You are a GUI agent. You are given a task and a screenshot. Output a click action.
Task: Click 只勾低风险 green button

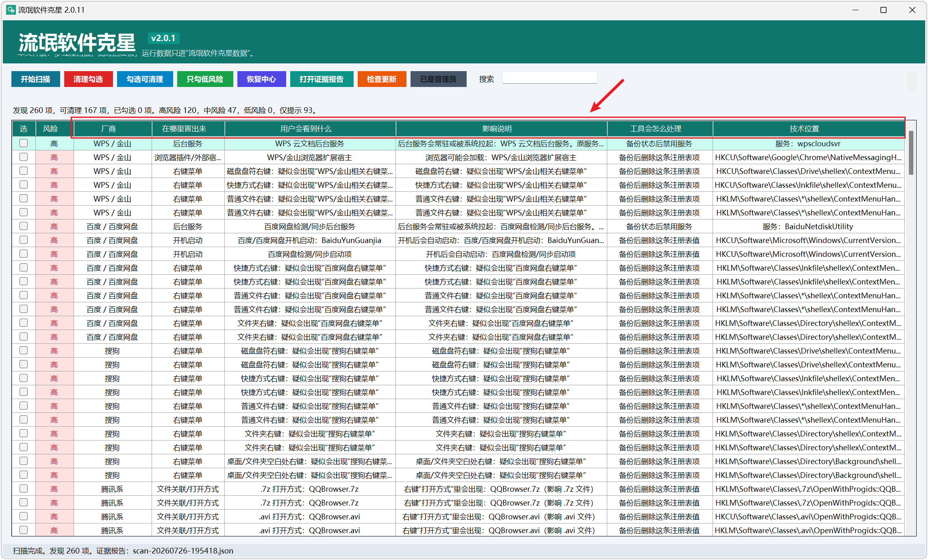(x=205, y=79)
